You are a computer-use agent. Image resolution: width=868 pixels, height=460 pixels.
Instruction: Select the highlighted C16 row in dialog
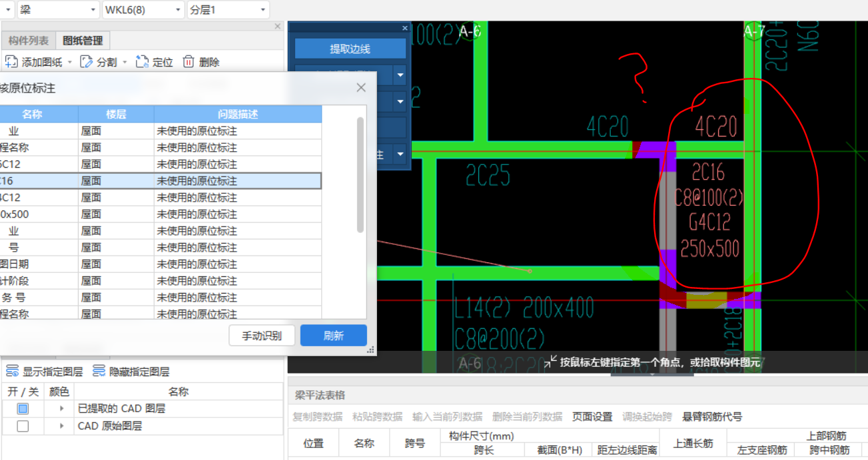tap(161, 181)
